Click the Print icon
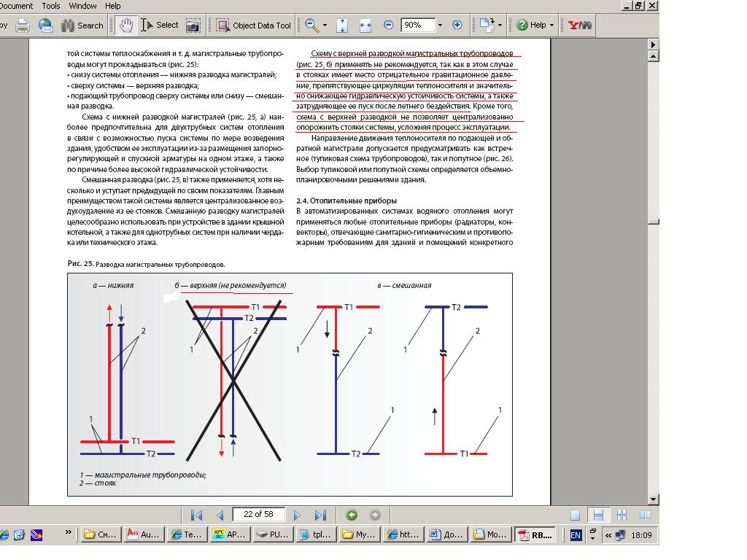The height and width of the screenshot is (560, 747). 23,26
